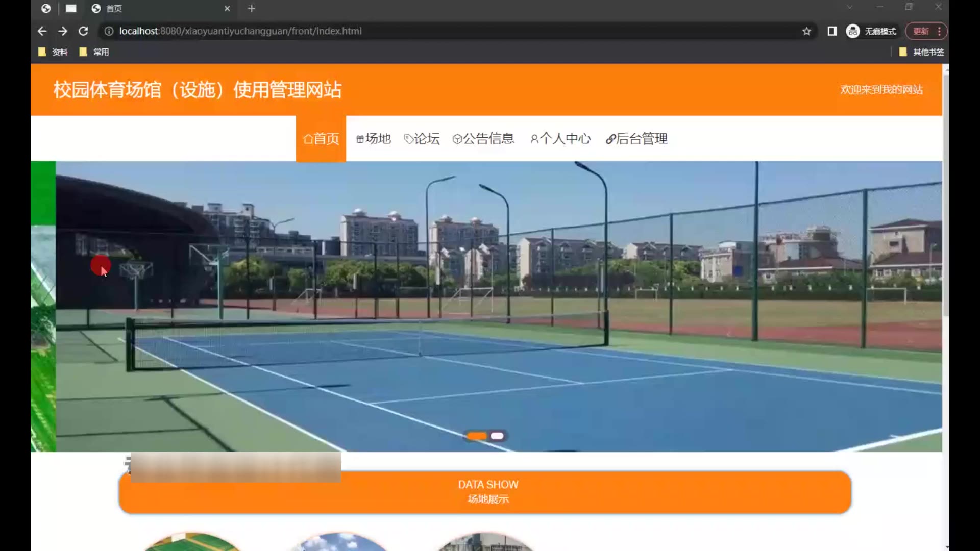The height and width of the screenshot is (551, 980).
Task: Open the 其他书签 bookmarks folder
Action: point(922,52)
